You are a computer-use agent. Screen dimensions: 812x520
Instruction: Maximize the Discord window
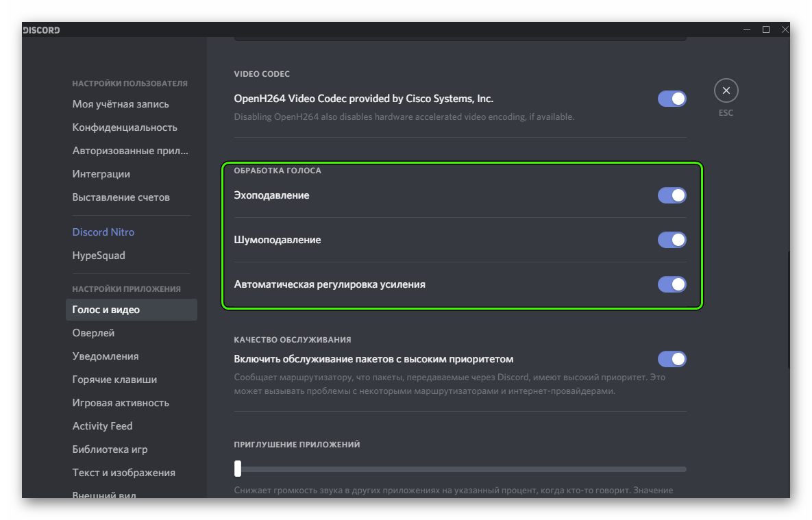pyautogui.click(x=766, y=29)
